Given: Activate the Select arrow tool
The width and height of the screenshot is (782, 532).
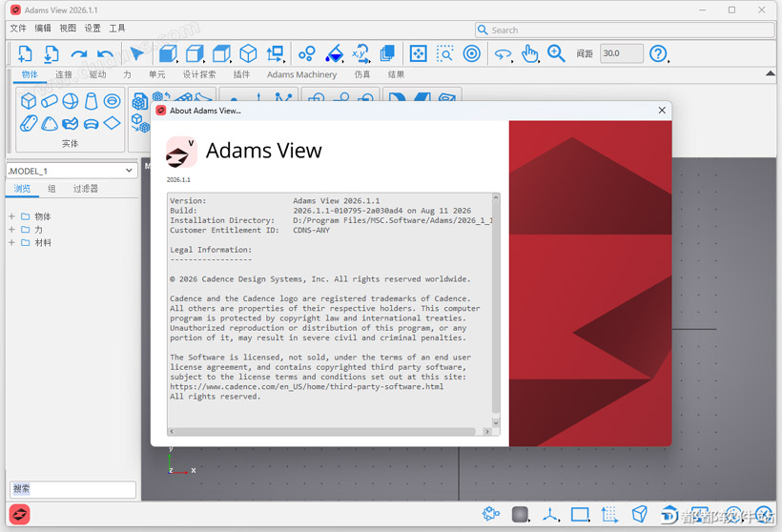Looking at the screenshot, I should pos(136,53).
